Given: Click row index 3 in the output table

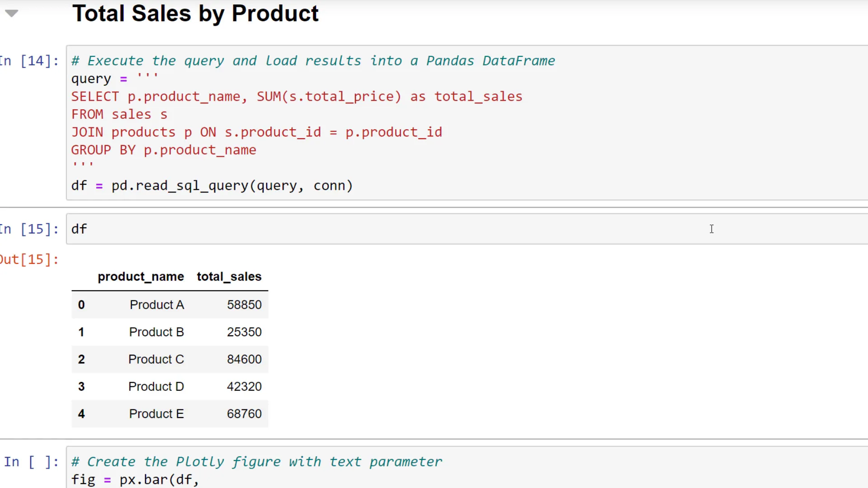Looking at the screenshot, I should [81, 386].
